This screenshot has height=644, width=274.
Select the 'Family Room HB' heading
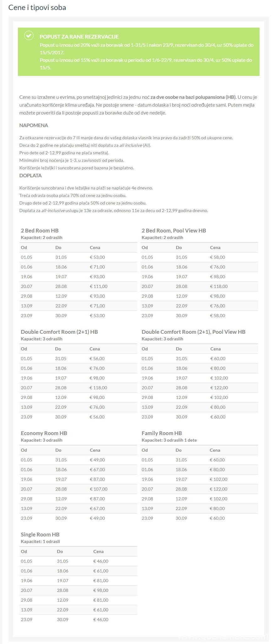coord(162,433)
